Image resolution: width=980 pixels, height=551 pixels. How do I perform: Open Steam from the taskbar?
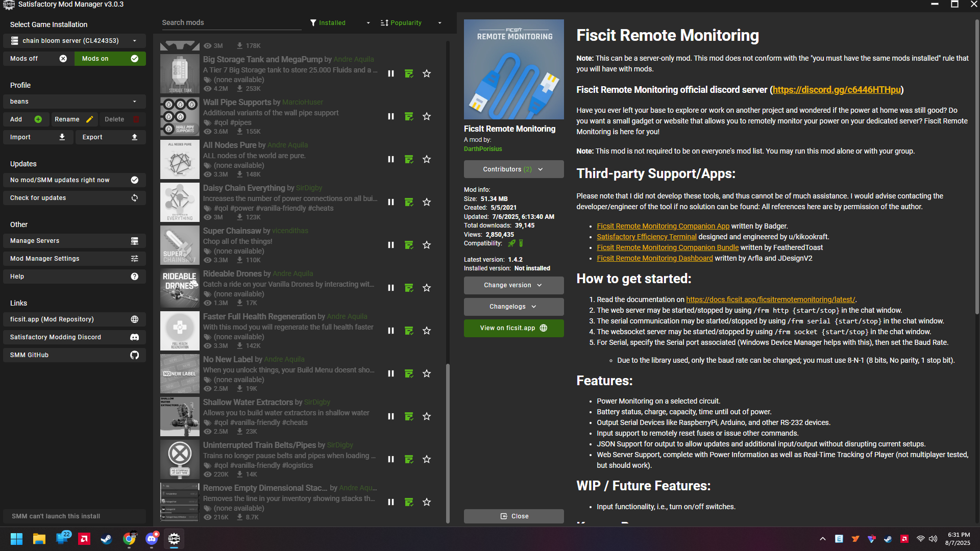107,539
